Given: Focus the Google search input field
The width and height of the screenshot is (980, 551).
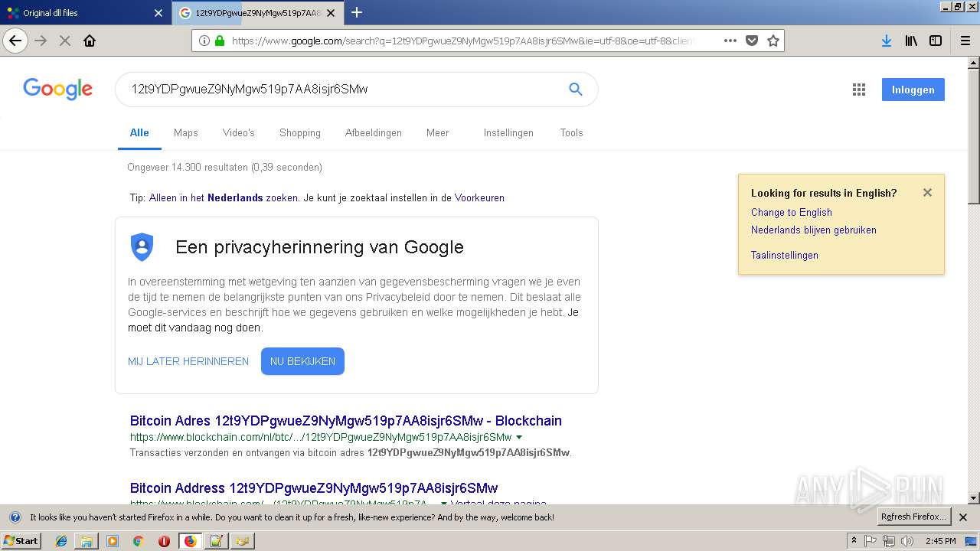Looking at the screenshot, I should [x=345, y=89].
